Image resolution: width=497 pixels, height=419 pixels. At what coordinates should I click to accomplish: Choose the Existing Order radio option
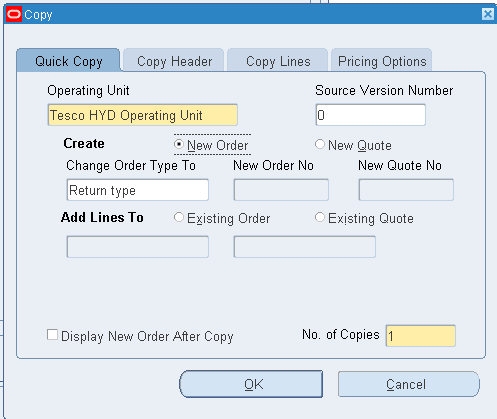[x=179, y=217]
